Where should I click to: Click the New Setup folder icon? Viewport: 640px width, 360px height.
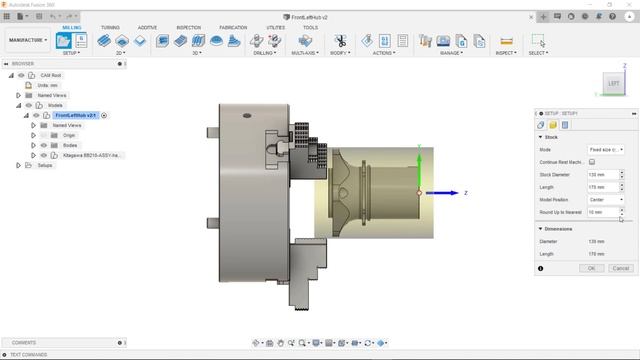(x=63, y=41)
